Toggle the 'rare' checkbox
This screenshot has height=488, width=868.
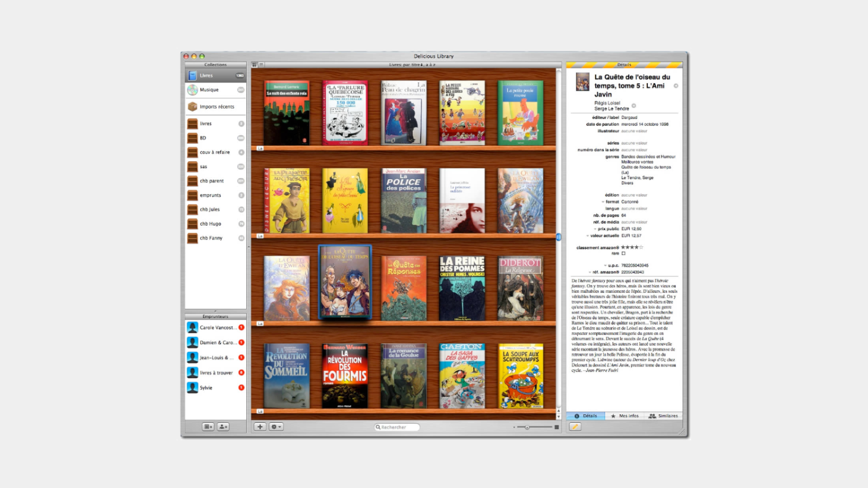click(623, 253)
